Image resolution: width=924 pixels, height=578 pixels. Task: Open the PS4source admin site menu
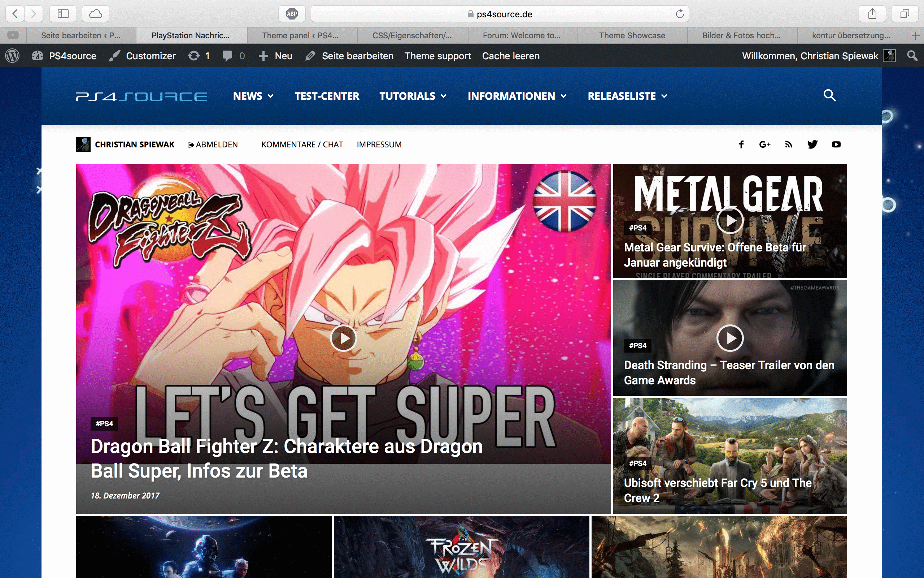(64, 56)
